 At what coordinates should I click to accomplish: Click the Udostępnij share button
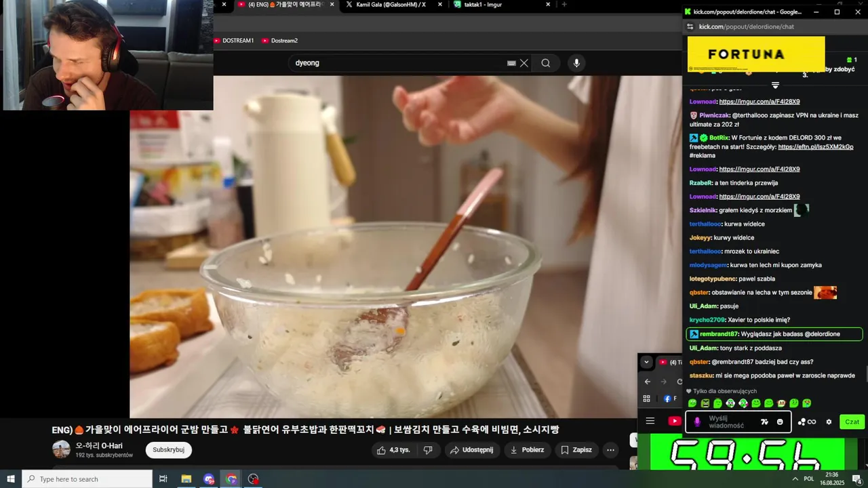point(473,449)
